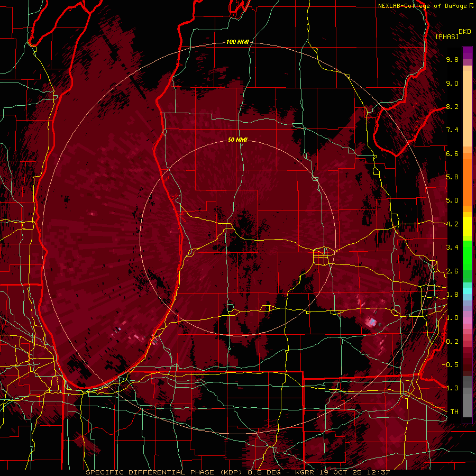Pick the purple band atop the color bar
Image resolution: width=476 pixels, height=476 pixels.
467,53
